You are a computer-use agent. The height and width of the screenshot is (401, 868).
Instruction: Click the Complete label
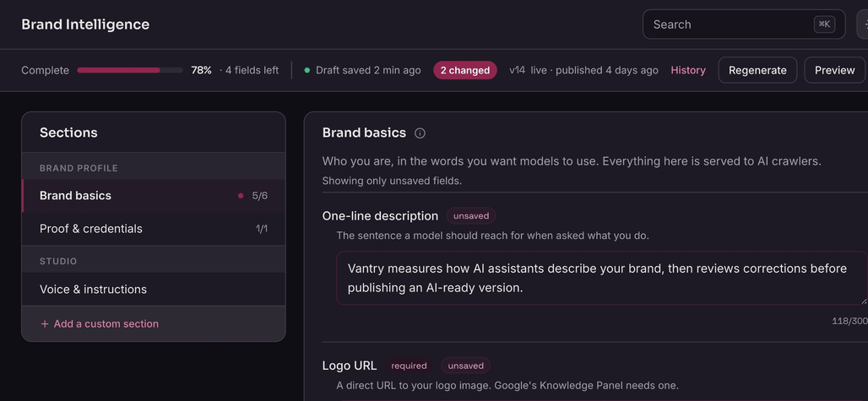tap(46, 70)
